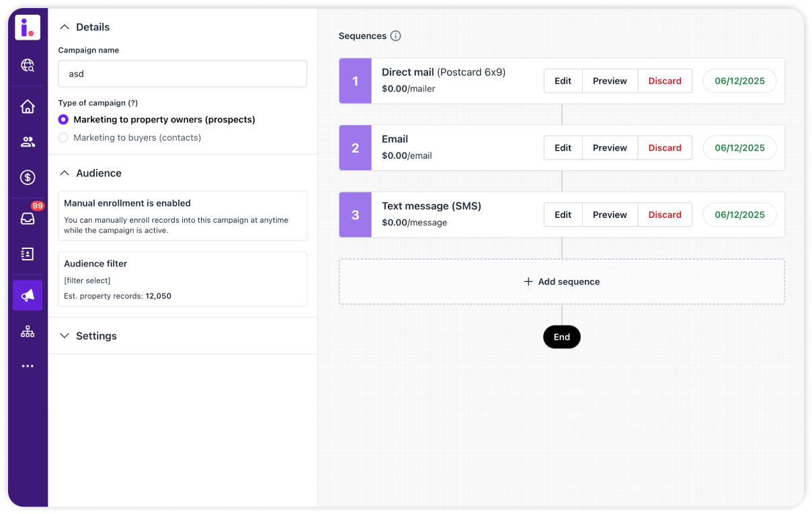Discard the Direct mail sequence
This screenshot has width=812, height=514.
[x=665, y=81]
